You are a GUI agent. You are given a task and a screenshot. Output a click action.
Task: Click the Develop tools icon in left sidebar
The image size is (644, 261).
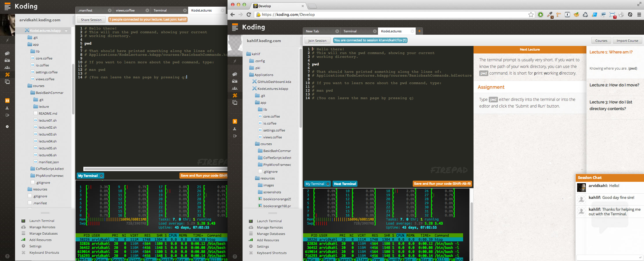click(x=8, y=75)
